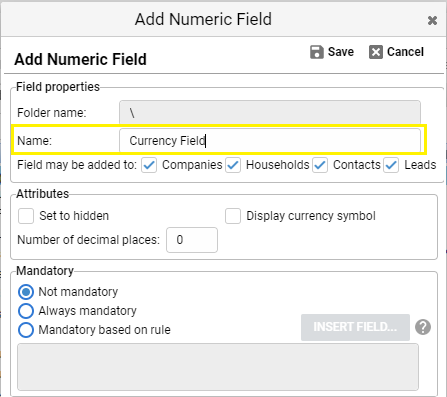Uncheck the Households checkbox
Image resolution: width=447 pixels, height=397 pixels.
pyautogui.click(x=233, y=165)
